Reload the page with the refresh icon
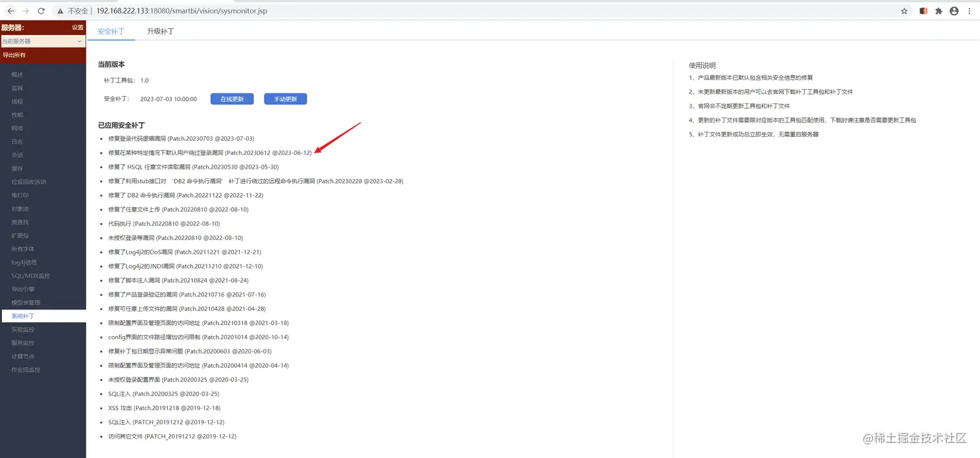This screenshot has height=458, width=980. [41, 11]
